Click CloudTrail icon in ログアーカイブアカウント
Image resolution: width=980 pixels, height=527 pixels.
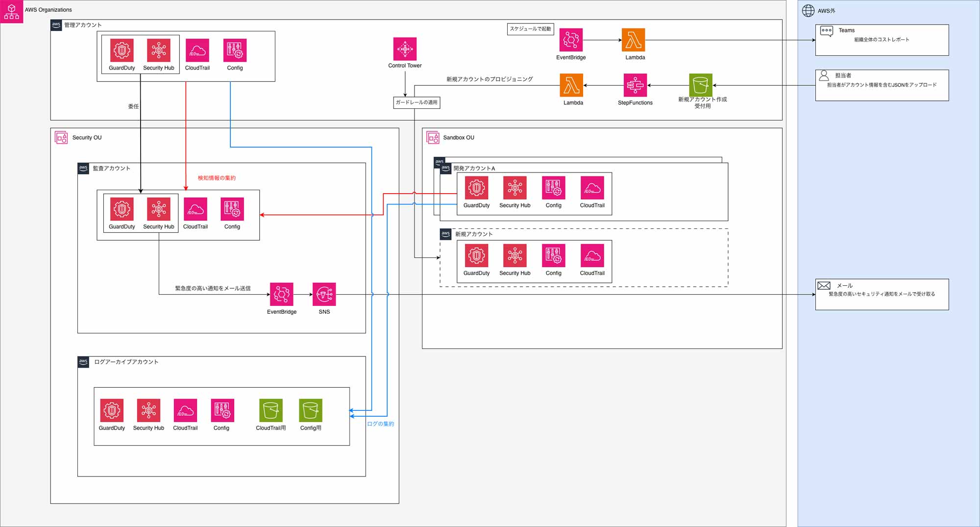pyautogui.click(x=185, y=410)
